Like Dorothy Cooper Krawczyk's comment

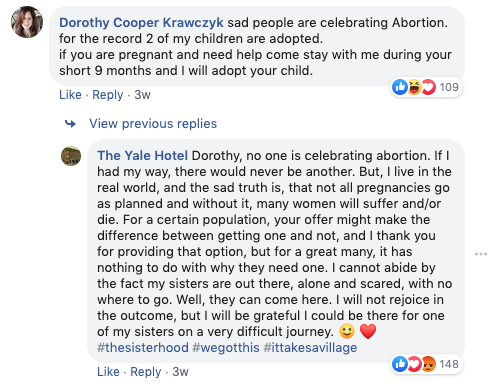tap(70, 95)
